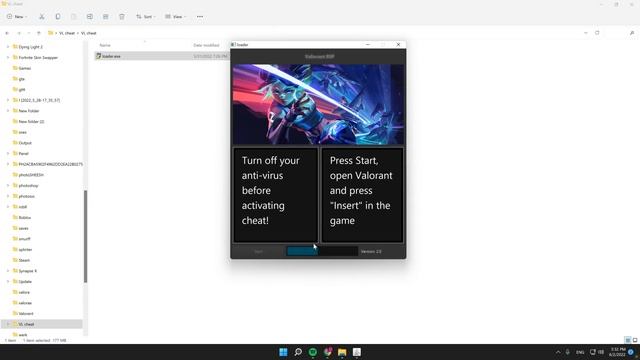Select the Steam folder in sidebar

(24, 260)
